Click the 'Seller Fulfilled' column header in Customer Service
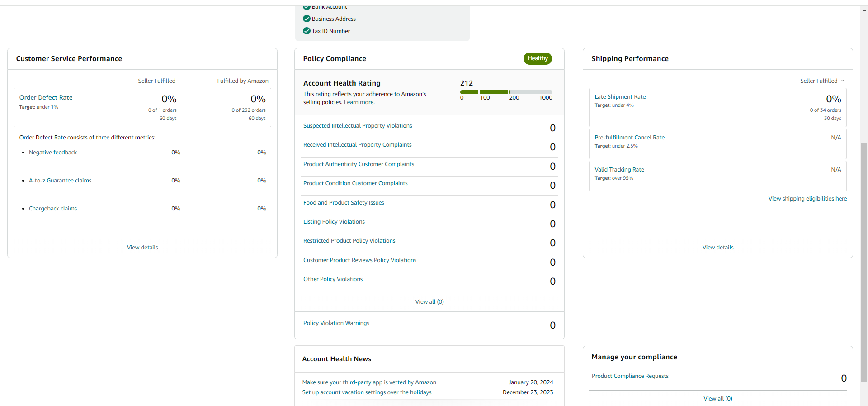868x406 pixels. coord(156,81)
